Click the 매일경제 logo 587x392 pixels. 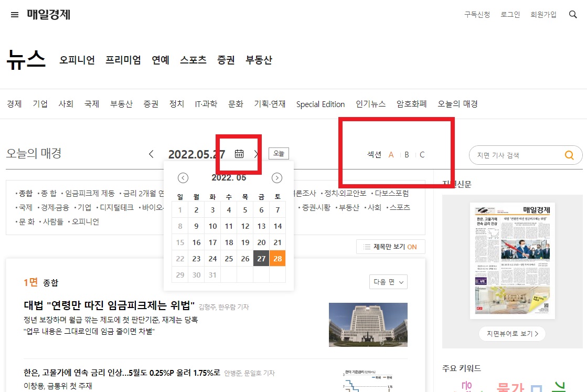point(47,14)
